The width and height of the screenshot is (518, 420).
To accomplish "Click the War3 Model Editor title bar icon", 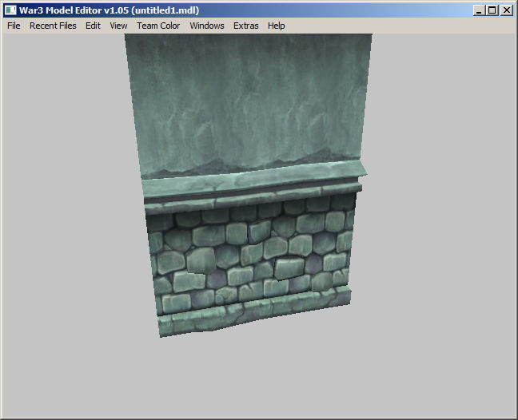I will [10, 10].
